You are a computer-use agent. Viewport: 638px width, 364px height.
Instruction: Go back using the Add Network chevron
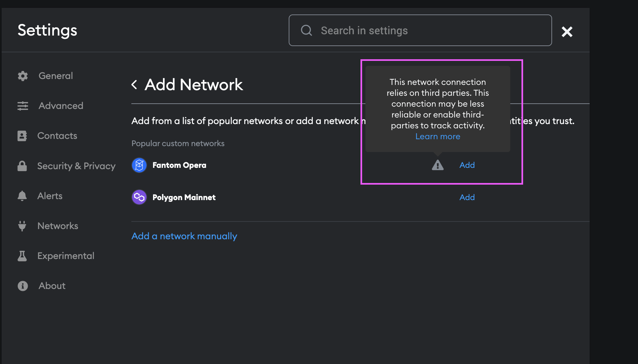click(134, 85)
